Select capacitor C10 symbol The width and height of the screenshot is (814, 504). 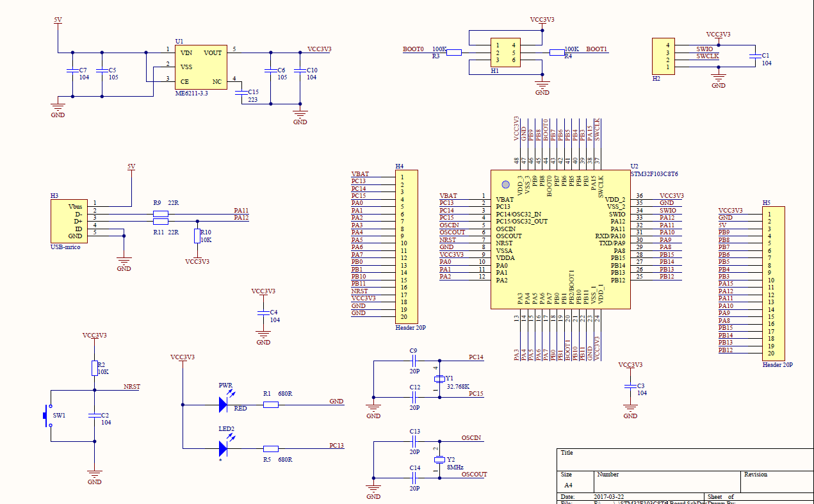coord(300,70)
